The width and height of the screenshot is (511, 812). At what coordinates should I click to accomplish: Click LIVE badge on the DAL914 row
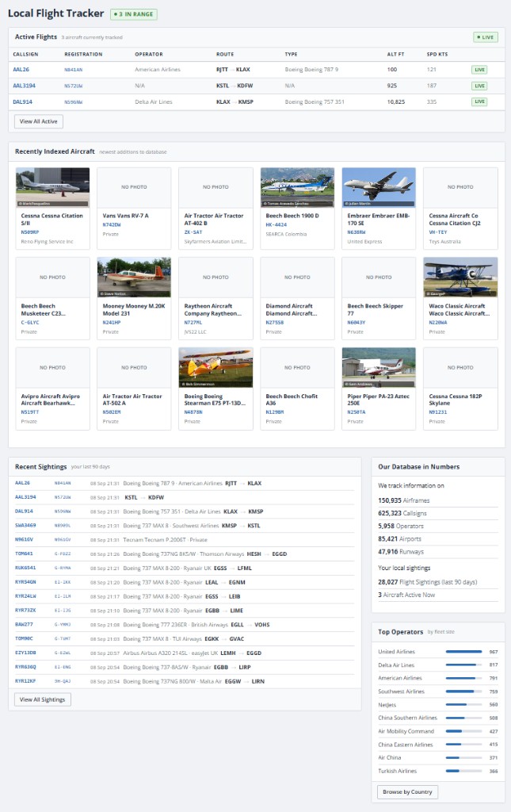(x=479, y=102)
